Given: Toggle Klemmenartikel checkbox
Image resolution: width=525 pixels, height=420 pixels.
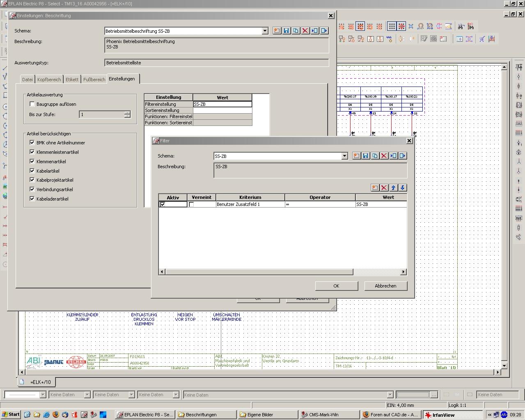Looking at the screenshot, I should (32, 162).
